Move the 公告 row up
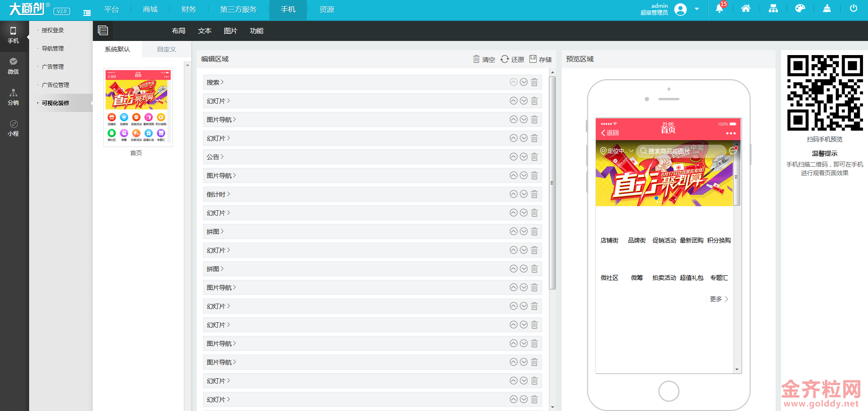The image size is (868, 411). (x=513, y=157)
